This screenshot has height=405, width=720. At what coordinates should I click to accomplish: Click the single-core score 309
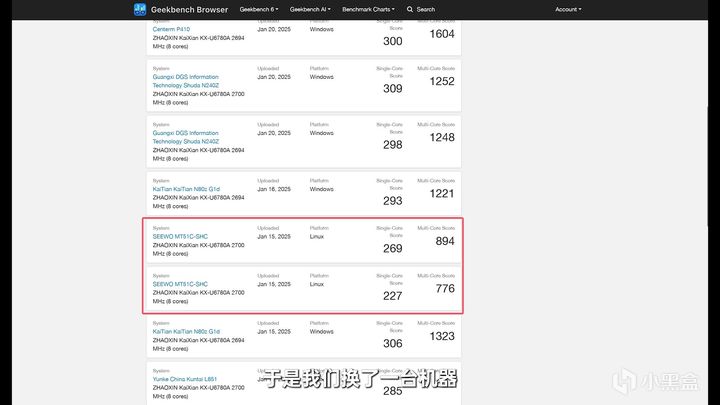[x=393, y=89]
